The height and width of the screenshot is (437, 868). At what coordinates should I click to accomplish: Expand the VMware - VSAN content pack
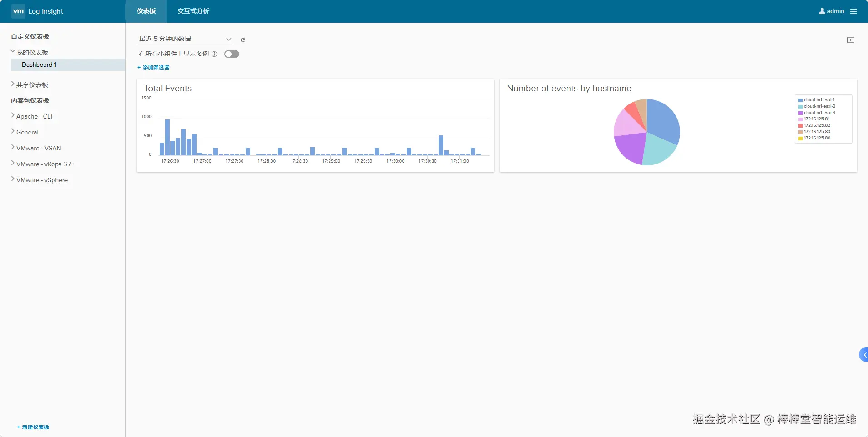(13, 148)
